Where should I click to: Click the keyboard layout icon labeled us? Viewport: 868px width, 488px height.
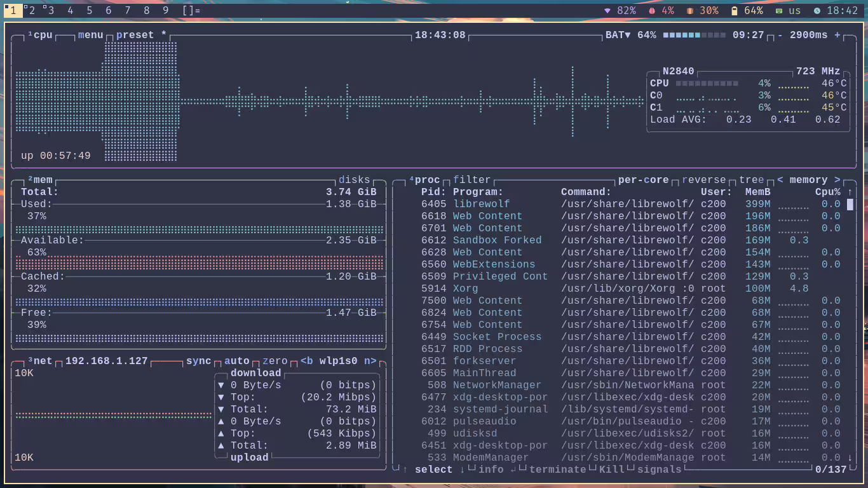coord(779,11)
